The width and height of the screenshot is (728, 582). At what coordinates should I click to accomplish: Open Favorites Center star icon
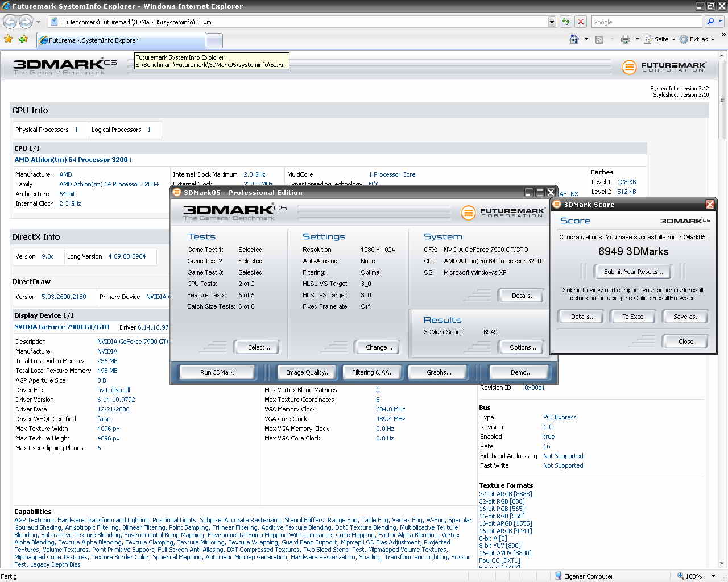point(9,39)
